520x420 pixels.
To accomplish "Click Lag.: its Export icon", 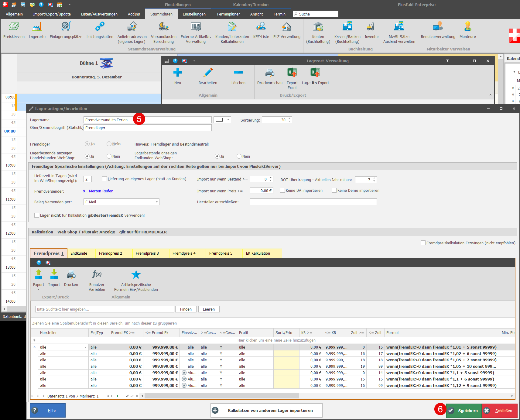I will pyautogui.click(x=315, y=76).
